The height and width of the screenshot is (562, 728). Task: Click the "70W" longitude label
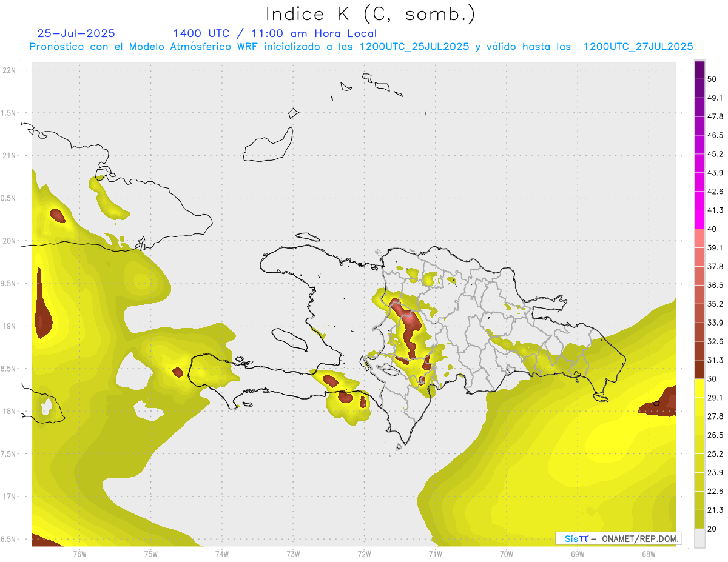pos(507,554)
